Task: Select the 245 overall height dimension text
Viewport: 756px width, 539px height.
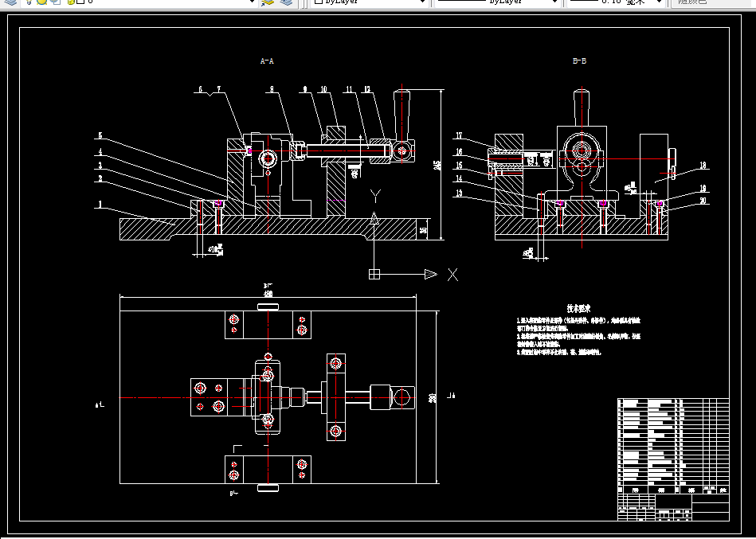Action: click(438, 166)
